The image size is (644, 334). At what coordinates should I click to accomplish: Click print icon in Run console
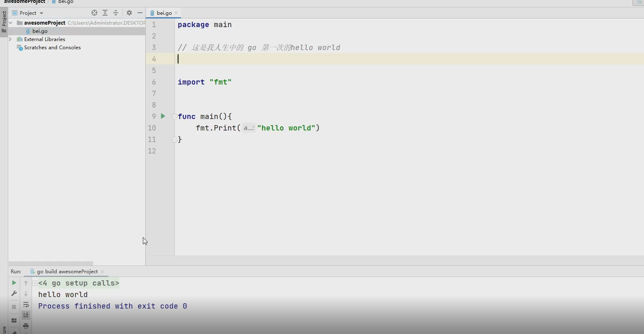coord(26,326)
